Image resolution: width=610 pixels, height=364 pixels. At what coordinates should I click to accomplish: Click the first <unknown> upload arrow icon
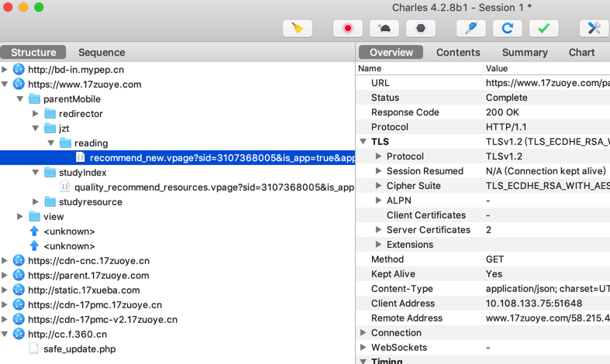(34, 232)
